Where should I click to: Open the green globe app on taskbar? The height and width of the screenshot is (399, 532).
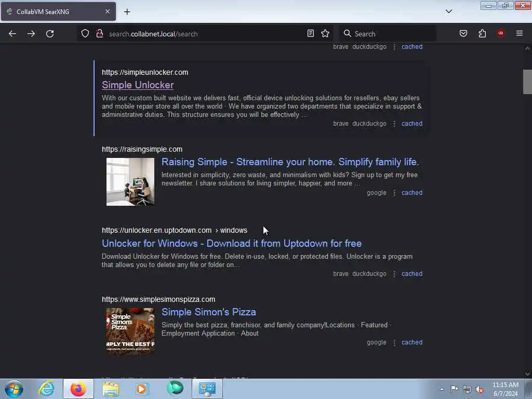point(175,389)
